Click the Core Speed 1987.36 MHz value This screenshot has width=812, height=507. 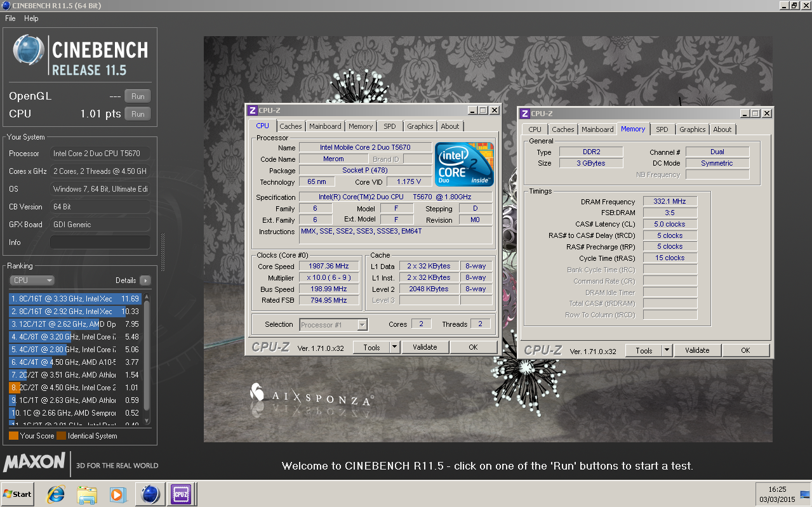point(329,267)
